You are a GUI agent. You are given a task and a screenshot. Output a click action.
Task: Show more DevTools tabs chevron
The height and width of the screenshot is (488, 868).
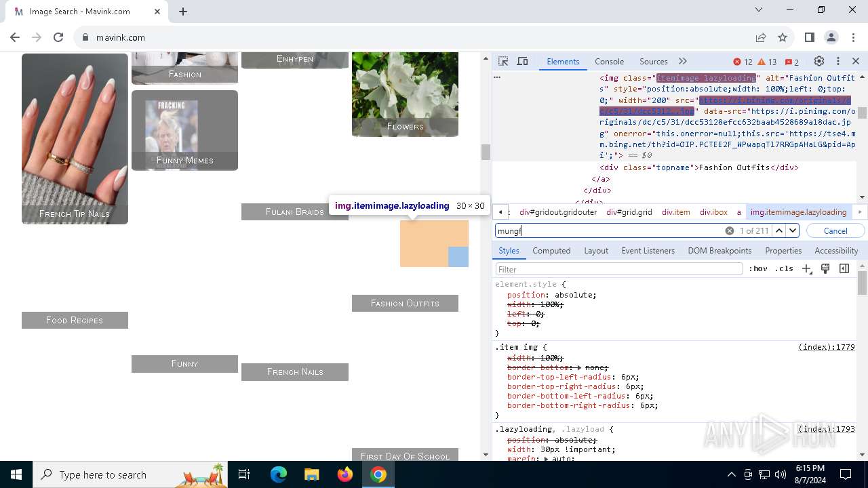[682, 61]
